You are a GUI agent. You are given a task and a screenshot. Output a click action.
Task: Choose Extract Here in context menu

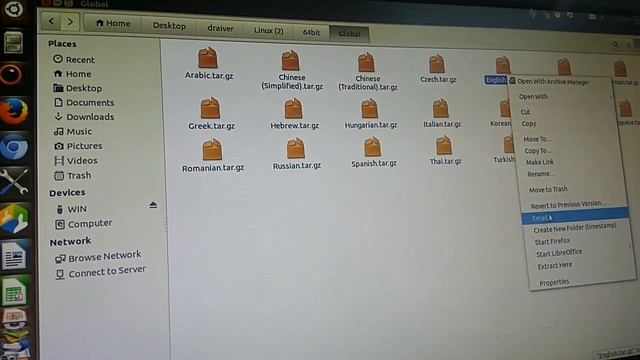(555, 266)
